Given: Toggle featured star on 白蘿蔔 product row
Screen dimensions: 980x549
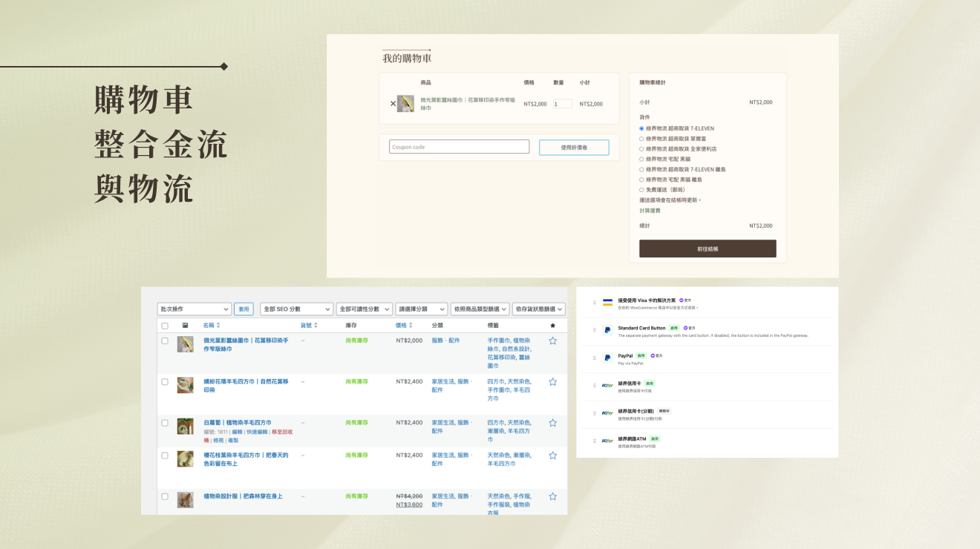Looking at the screenshot, I should [x=552, y=423].
